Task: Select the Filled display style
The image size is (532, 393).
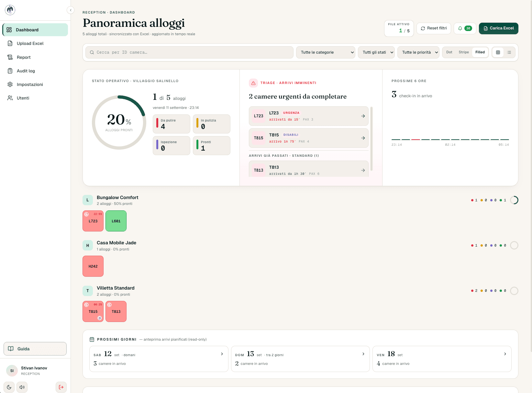Action: [480, 52]
